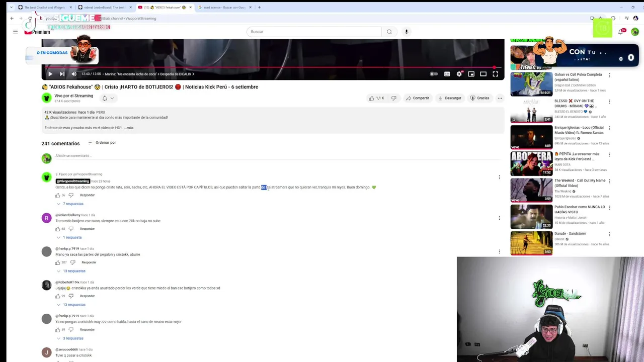Viewport: 644px width, 362px height.
Task: Expand chapter title 'Marina: Me encanta leche de coco'
Action: click(x=148, y=74)
